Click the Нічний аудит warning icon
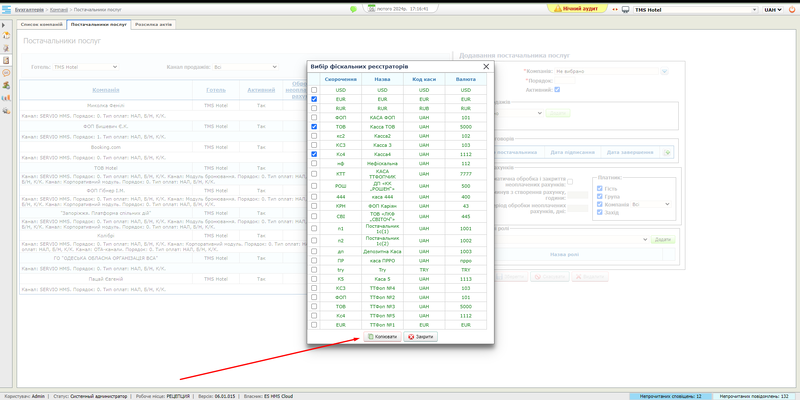 [557, 8]
